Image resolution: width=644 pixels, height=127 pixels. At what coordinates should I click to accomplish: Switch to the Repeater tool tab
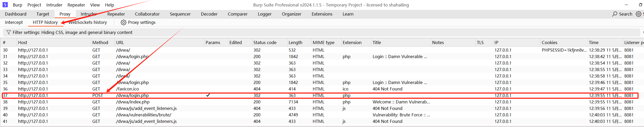click(x=116, y=14)
